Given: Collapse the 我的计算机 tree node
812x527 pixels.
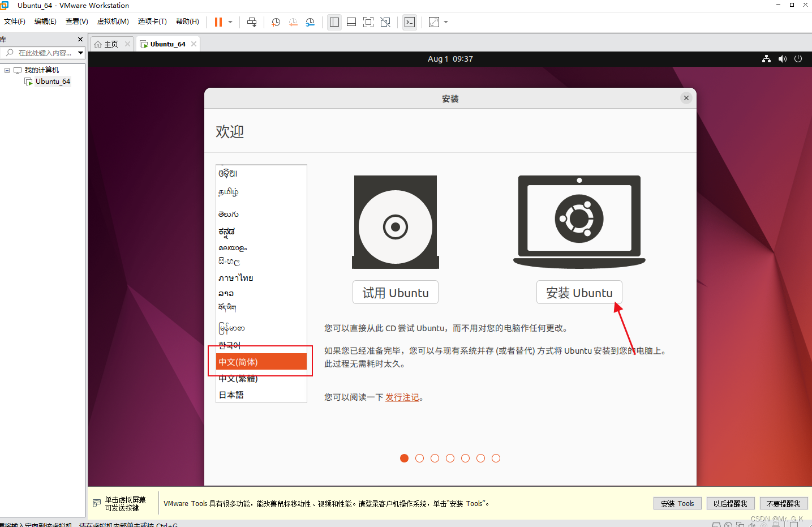Looking at the screenshot, I should pyautogui.click(x=7, y=70).
